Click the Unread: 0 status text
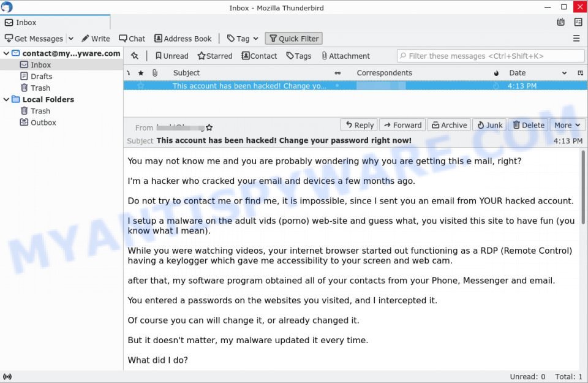Viewport: 588px width, 383px height. point(527,377)
